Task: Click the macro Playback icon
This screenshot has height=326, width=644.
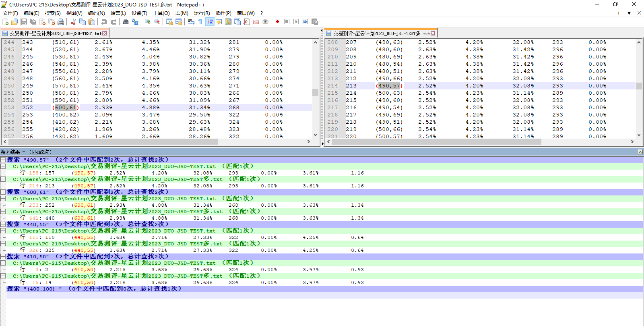Action: pos(296,22)
